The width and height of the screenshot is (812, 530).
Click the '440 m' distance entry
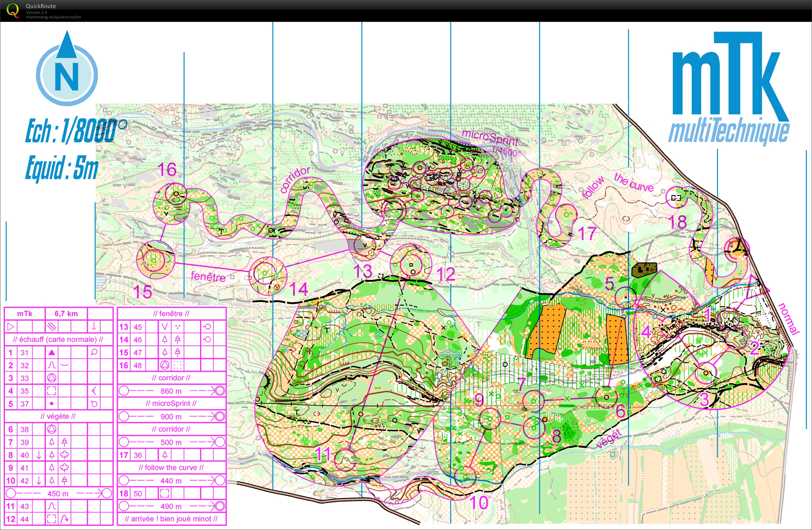171,481
